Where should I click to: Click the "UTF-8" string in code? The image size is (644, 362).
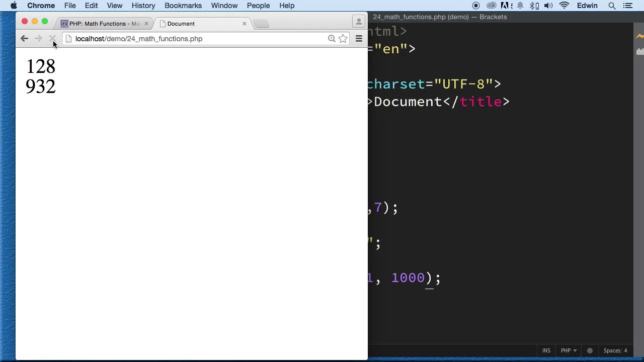point(463,84)
